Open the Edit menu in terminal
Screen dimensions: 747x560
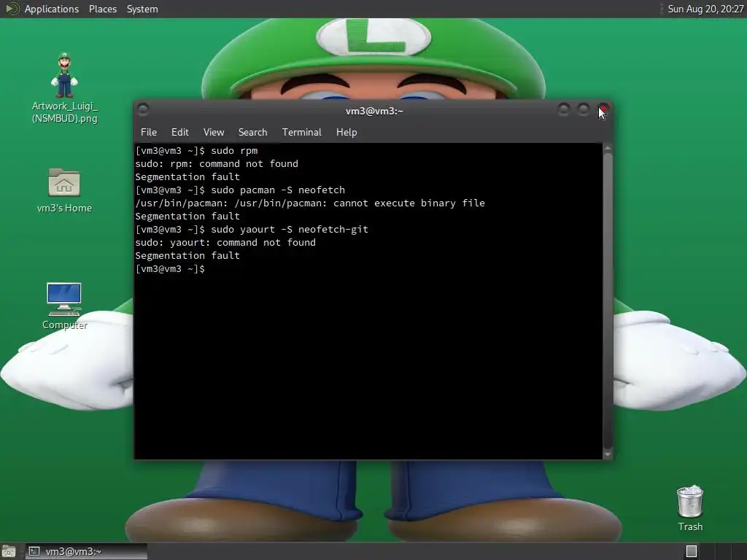coord(179,133)
